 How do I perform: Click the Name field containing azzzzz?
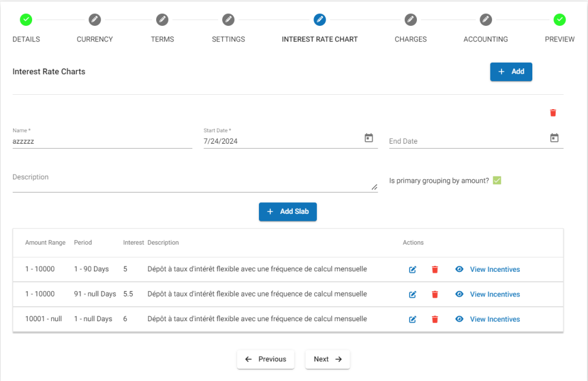[102, 141]
